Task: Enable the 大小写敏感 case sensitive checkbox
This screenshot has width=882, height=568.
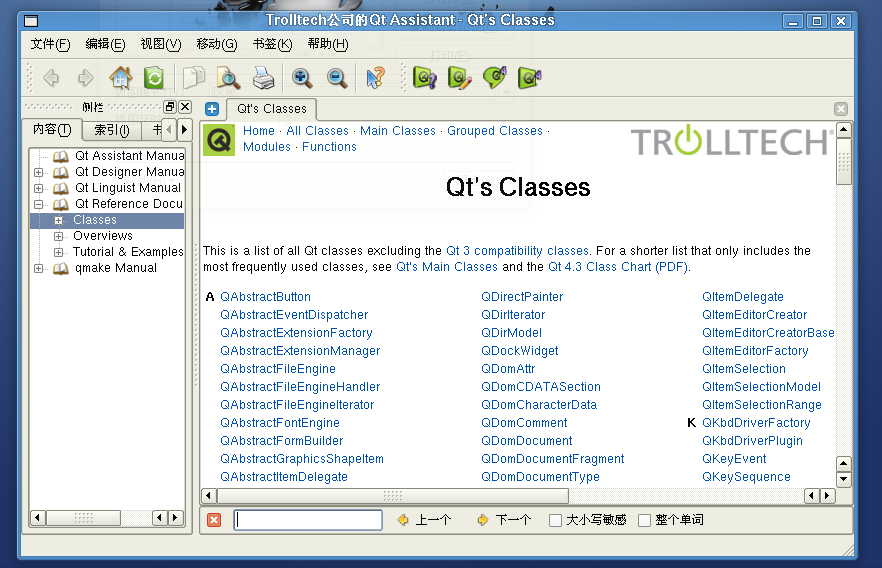Action: [555, 520]
